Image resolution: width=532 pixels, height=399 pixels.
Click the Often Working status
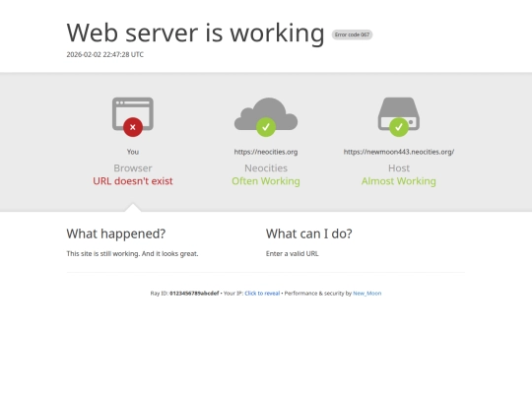pos(266,181)
